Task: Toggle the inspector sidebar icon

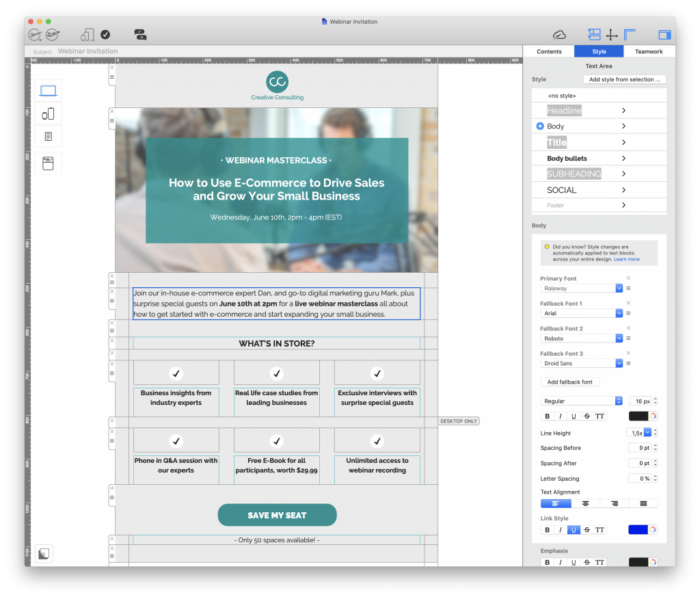Action: 664,34
